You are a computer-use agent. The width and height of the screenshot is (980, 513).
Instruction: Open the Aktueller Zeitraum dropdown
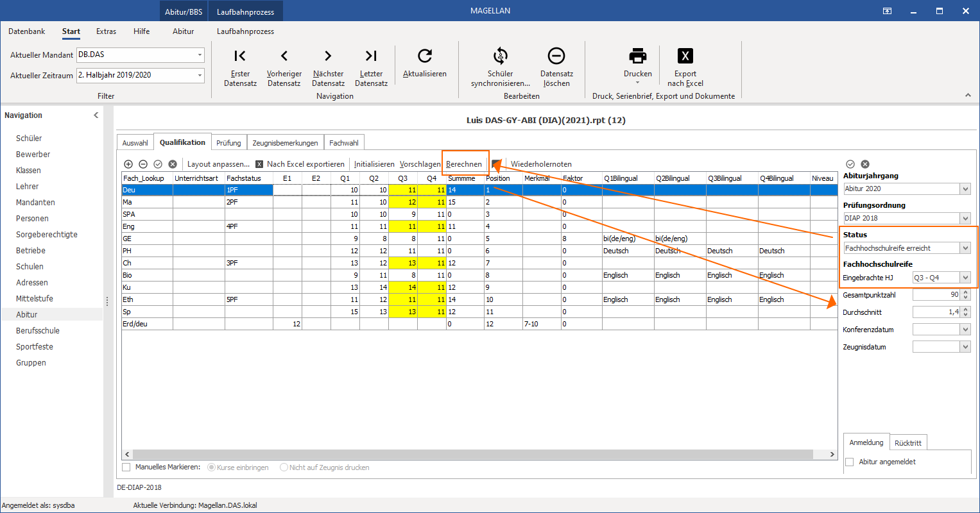coord(200,75)
